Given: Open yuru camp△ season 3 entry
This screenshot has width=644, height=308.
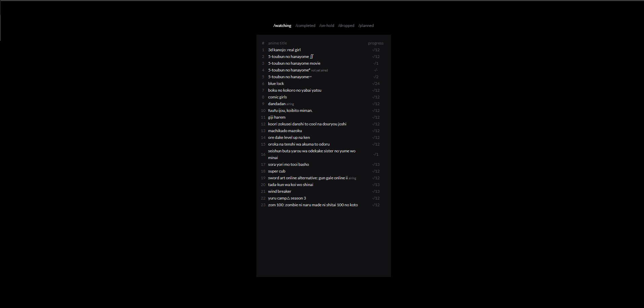Looking at the screenshot, I should click(x=287, y=198).
